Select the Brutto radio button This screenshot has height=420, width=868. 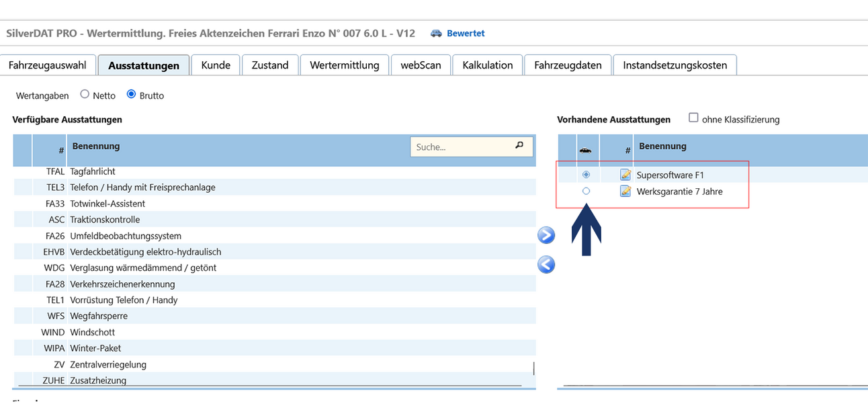click(x=131, y=95)
